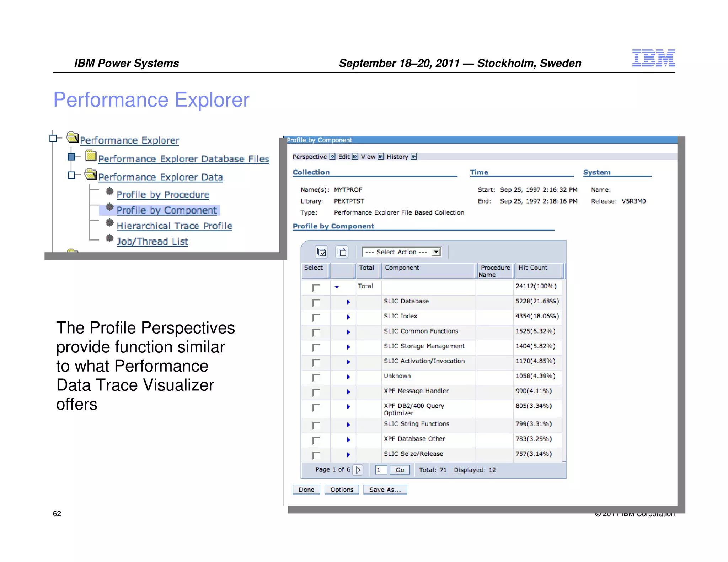Expand the SLIC Index row
Viewport: 728px width, 562px height.
[x=348, y=317]
